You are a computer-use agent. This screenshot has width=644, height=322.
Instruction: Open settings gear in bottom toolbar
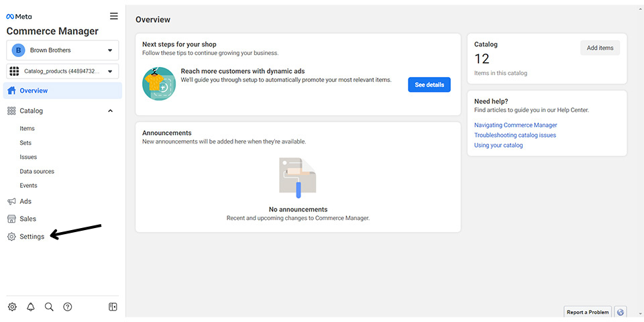click(12, 307)
